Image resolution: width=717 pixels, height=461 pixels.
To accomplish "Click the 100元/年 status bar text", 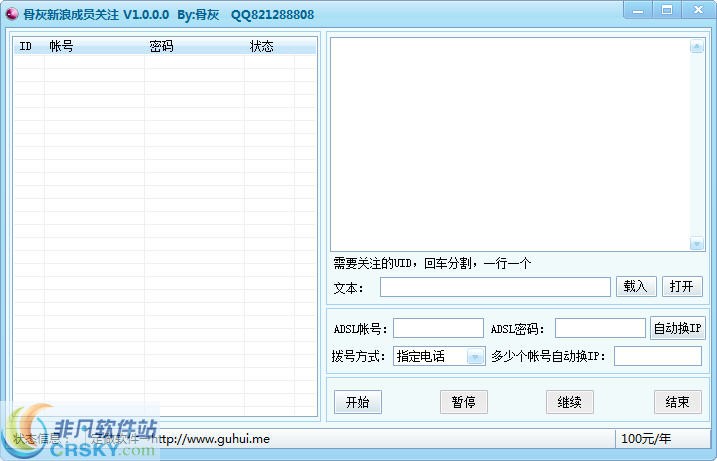I will (646, 439).
